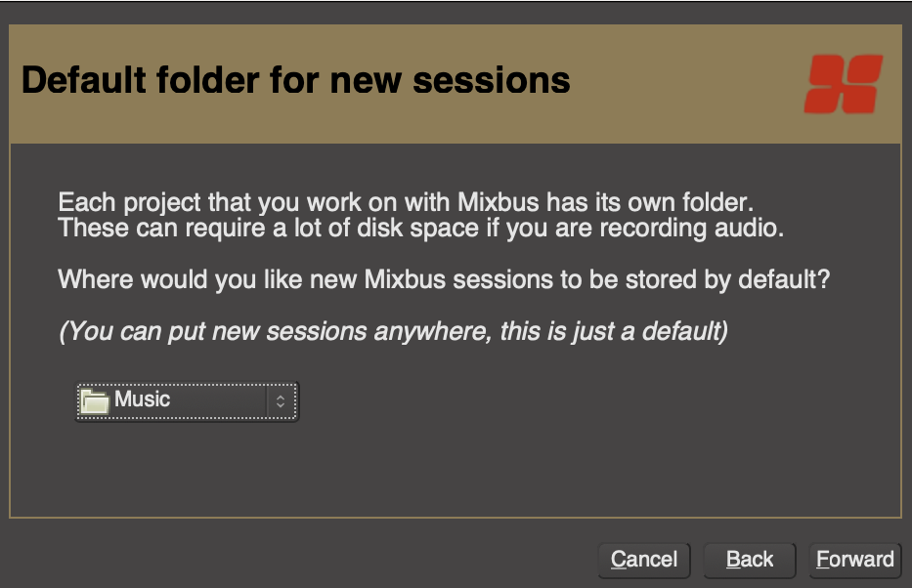Image resolution: width=912 pixels, height=588 pixels.
Task: Click the 'Default folder for new sessions' heading
Action: (x=295, y=80)
